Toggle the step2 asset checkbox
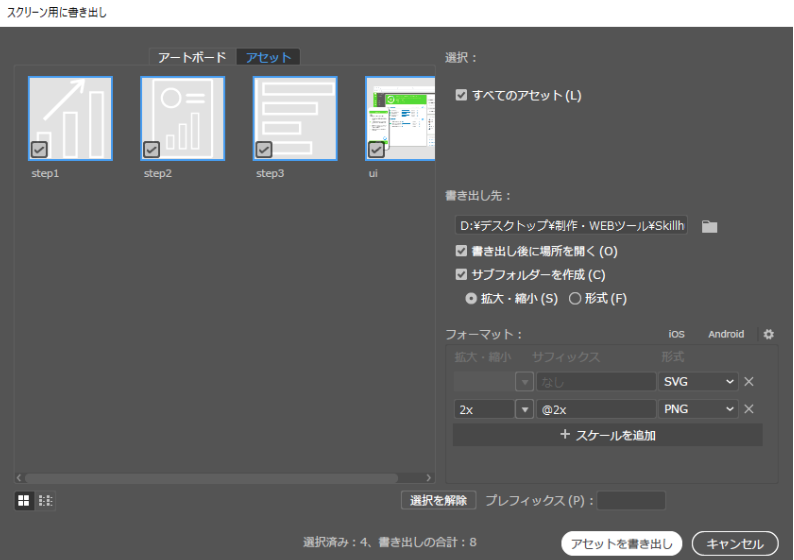This screenshot has width=794, height=560. (x=151, y=149)
